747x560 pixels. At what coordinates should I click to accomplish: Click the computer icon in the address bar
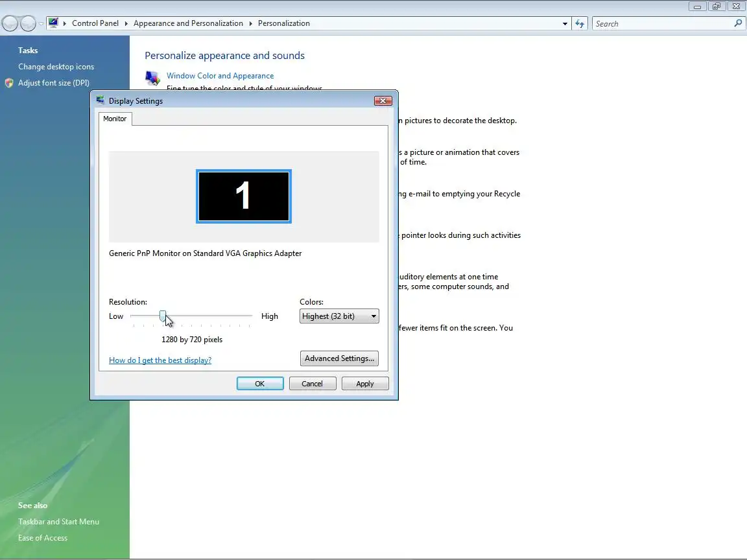pos(53,23)
